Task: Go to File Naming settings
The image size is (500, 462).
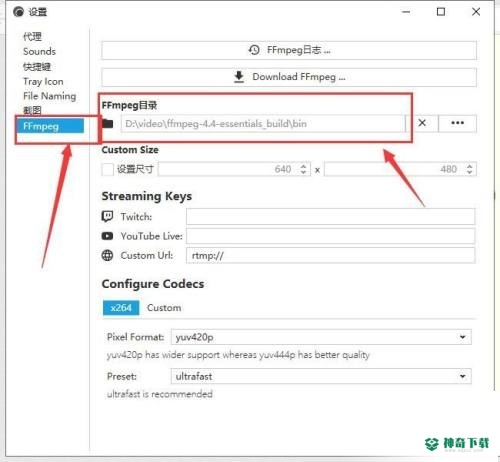Action: pos(50,96)
